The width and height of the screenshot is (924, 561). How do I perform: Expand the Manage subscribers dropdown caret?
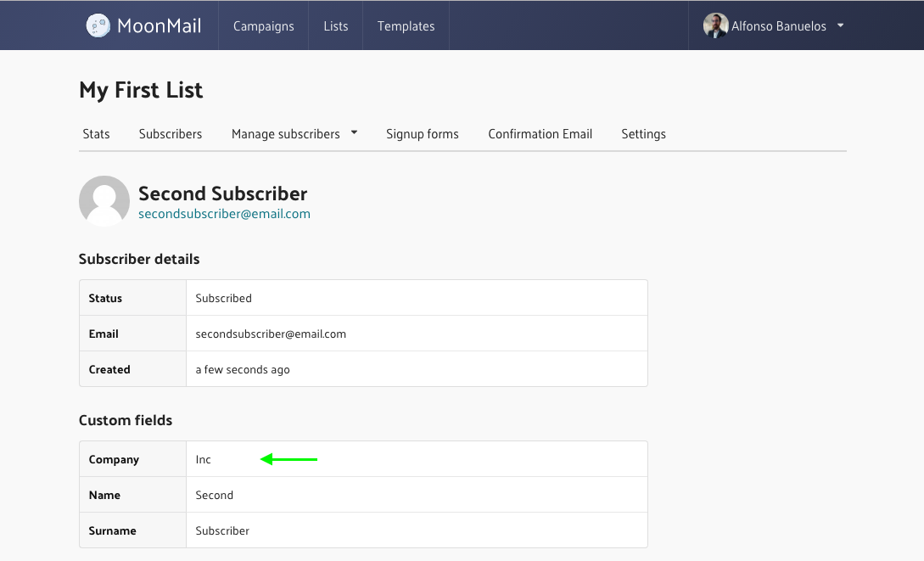354,133
